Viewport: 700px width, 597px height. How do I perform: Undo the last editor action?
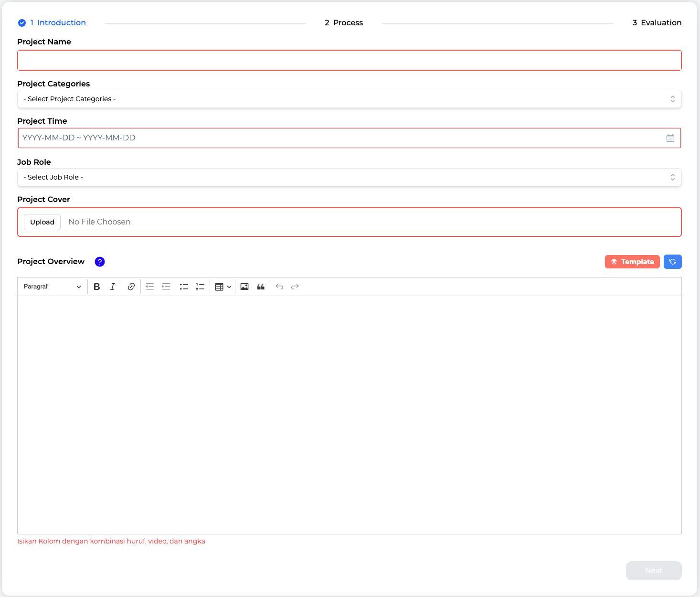pos(279,287)
